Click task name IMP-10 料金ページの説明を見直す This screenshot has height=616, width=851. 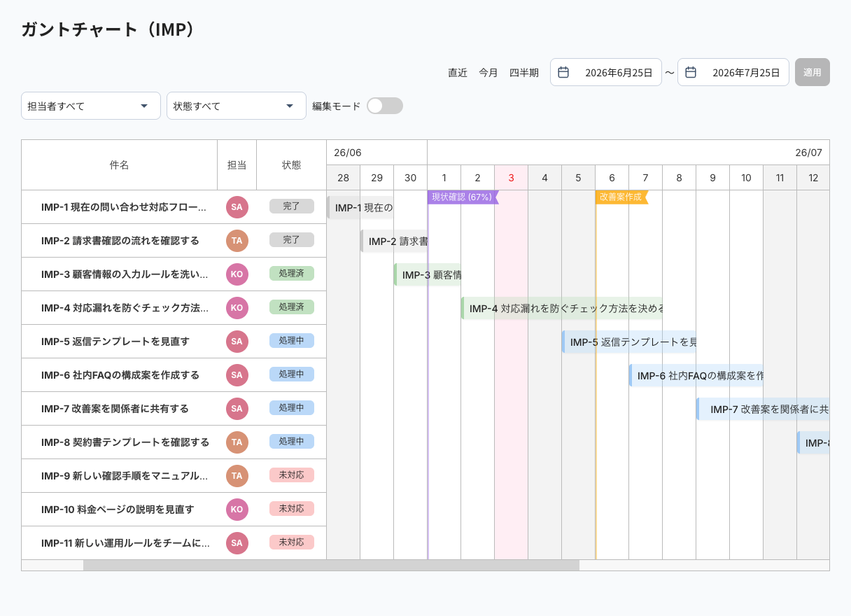coord(118,510)
